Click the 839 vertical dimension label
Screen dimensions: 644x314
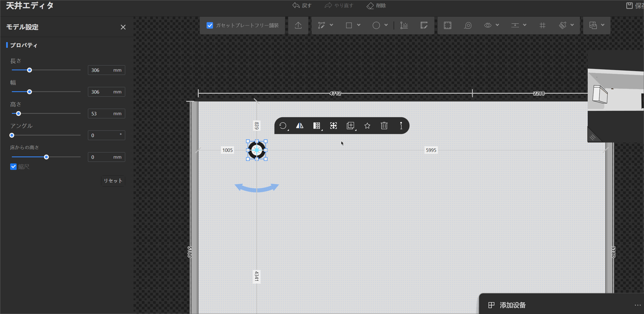257,126
